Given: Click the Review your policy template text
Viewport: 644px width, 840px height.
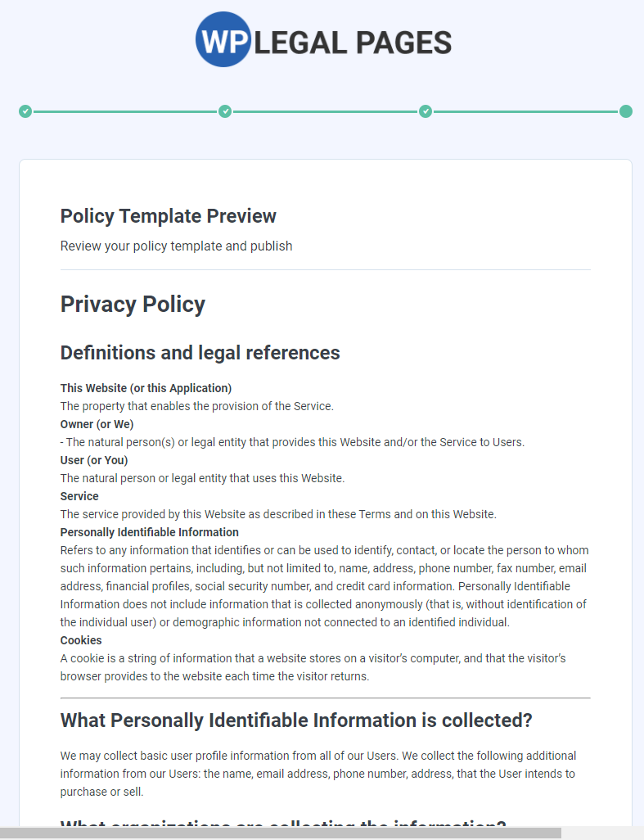Looking at the screenshot, I should click(x=175, y=246).
